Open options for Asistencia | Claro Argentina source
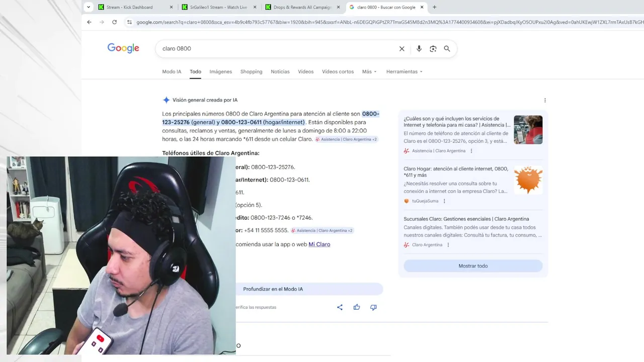Image resolution: width=644 pixels, height=362 pixels. (x=471, y=151)
